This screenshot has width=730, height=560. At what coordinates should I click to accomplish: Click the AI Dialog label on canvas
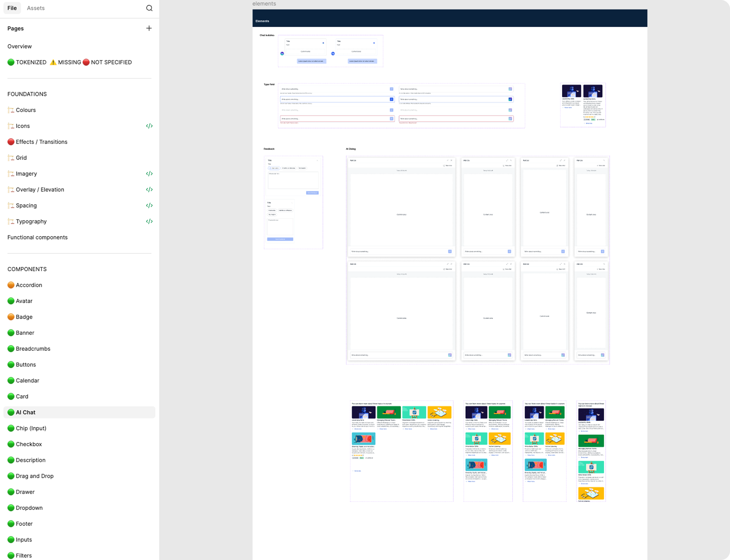pos(351,149)
